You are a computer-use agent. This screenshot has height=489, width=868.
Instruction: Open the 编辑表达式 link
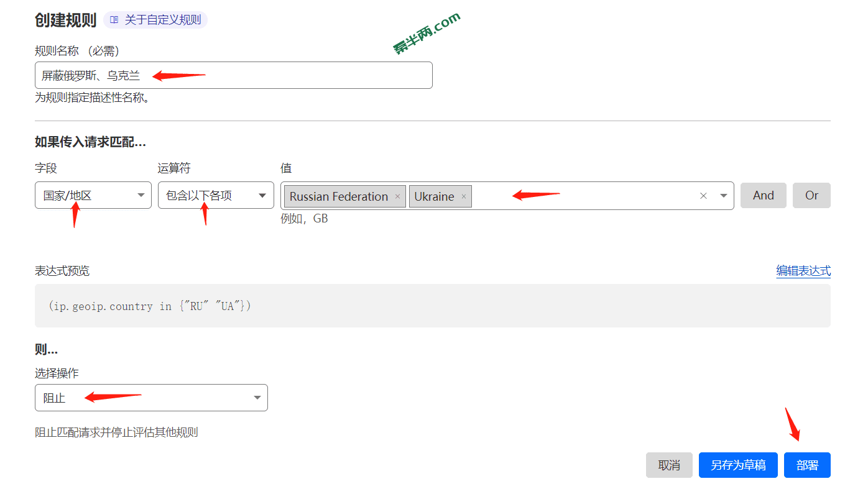803,271
